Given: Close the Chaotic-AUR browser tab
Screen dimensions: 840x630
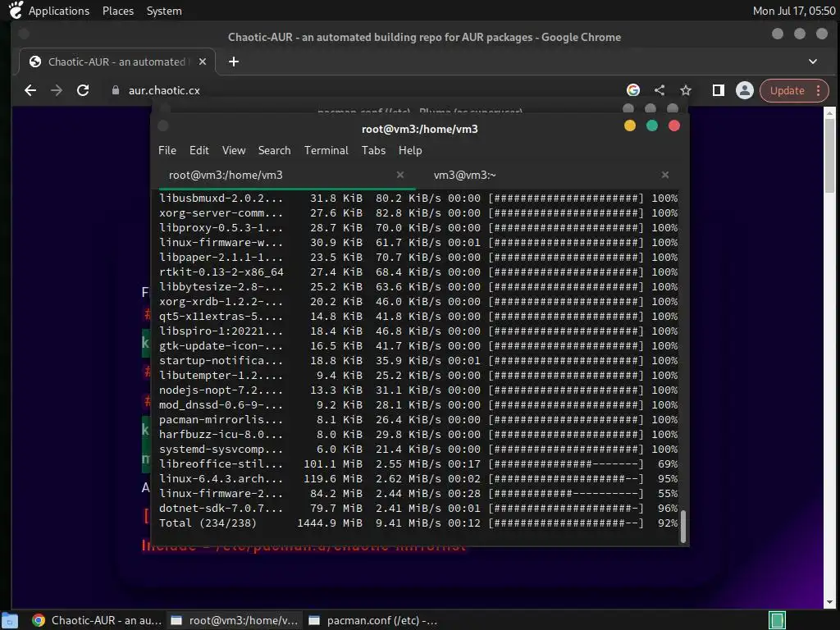Looking at the screenshot, I should (x=203, y=62).
